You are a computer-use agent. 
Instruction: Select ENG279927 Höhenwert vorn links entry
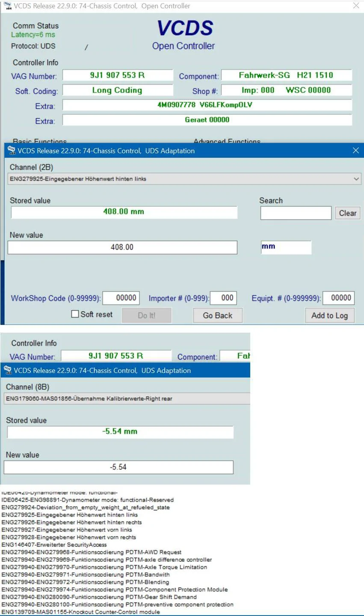(x=67, y=530)
